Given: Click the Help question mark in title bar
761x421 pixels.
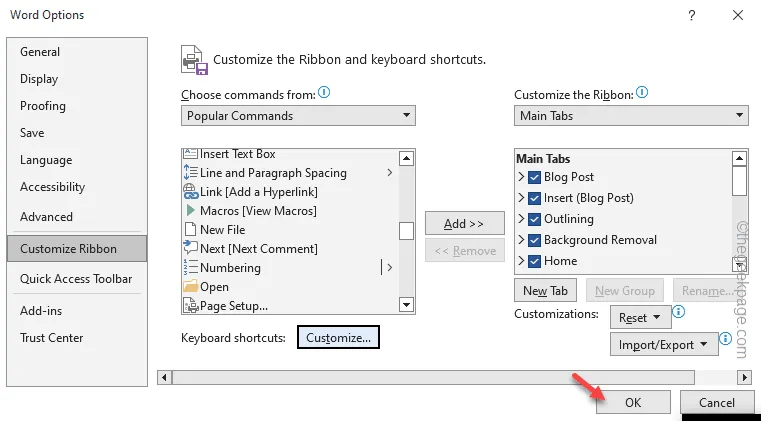Looking at the screenshot, I should [x=692, y=16].
